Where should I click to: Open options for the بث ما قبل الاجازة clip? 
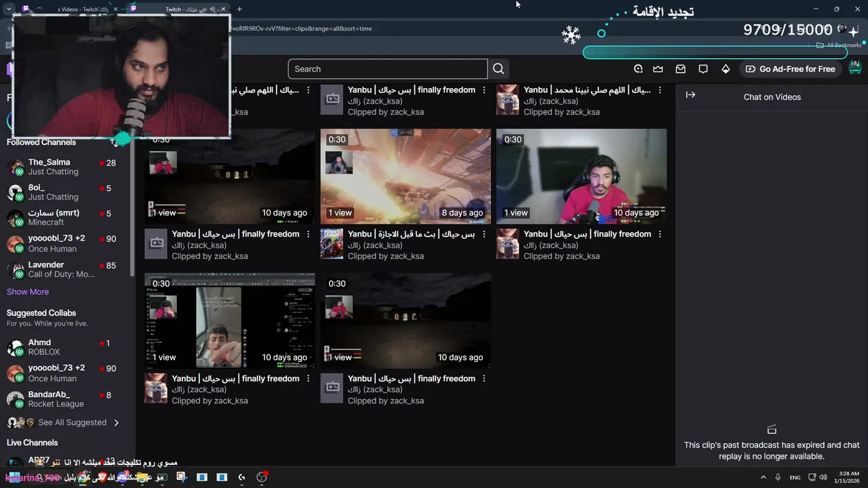(484, 234)
